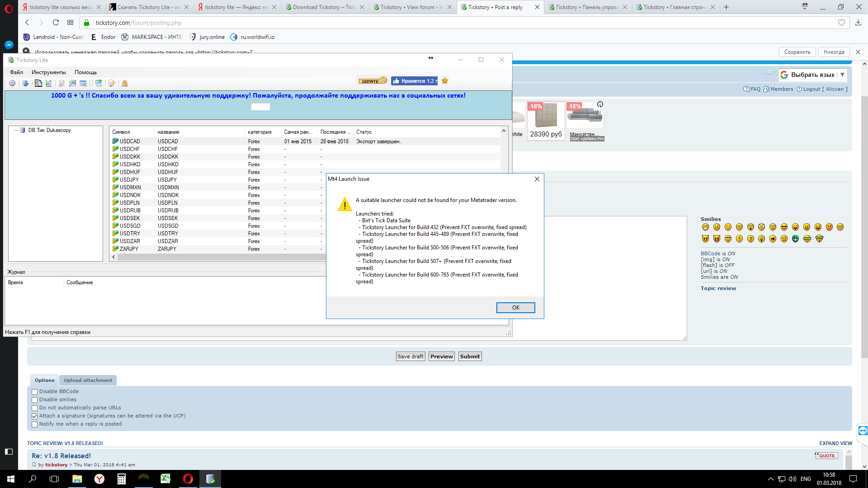Click the Submit button

(x=470, y=357)
